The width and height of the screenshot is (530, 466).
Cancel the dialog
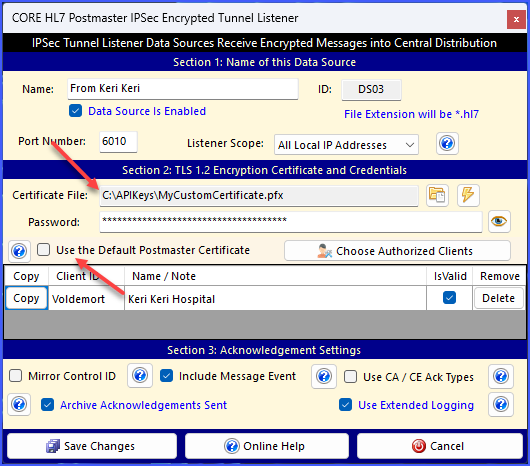[x=440, y=446]
